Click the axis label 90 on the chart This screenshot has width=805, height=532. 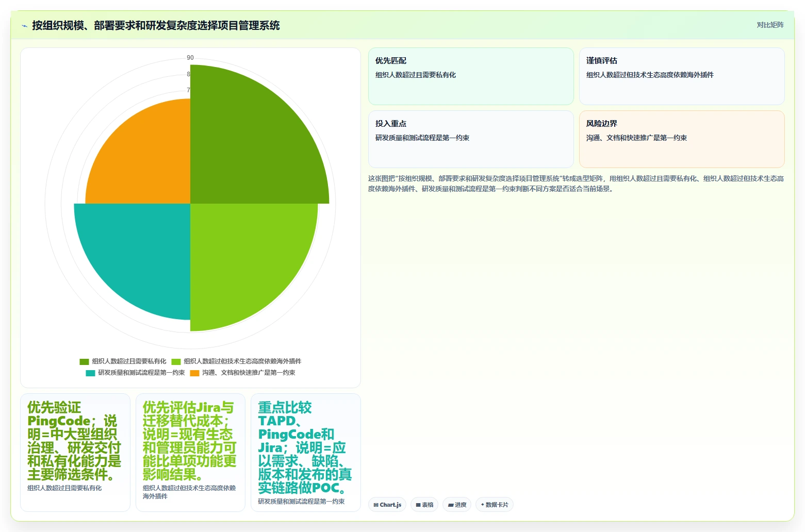pyautogui.click(x=190, y=58)
